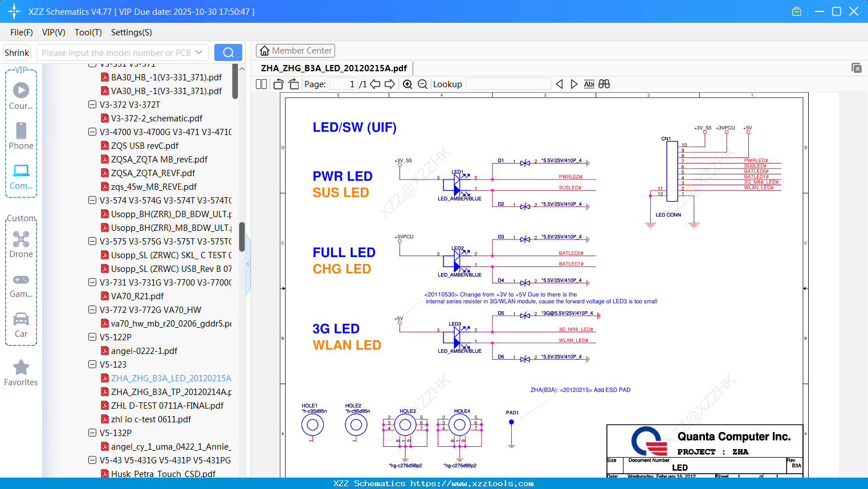Open zqs_45w_MB_REVE.pdf
868x489 pixels.
(x=154, y=186)
